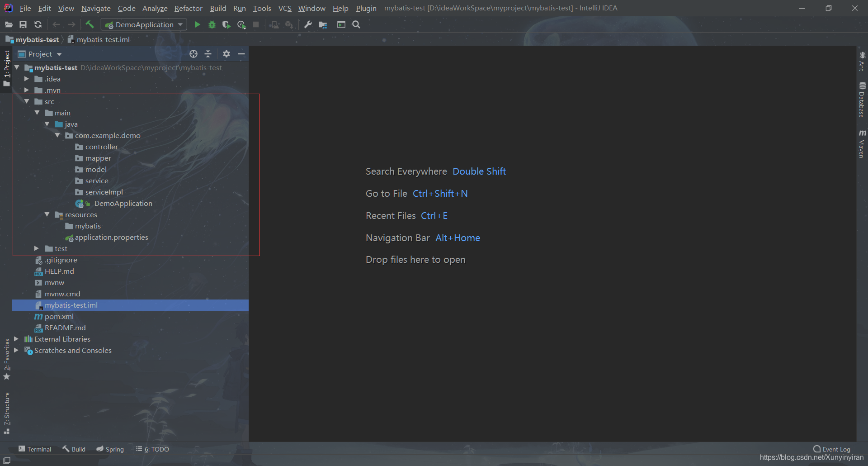
Task: Open the Database tool window
Action: (862, 100)
